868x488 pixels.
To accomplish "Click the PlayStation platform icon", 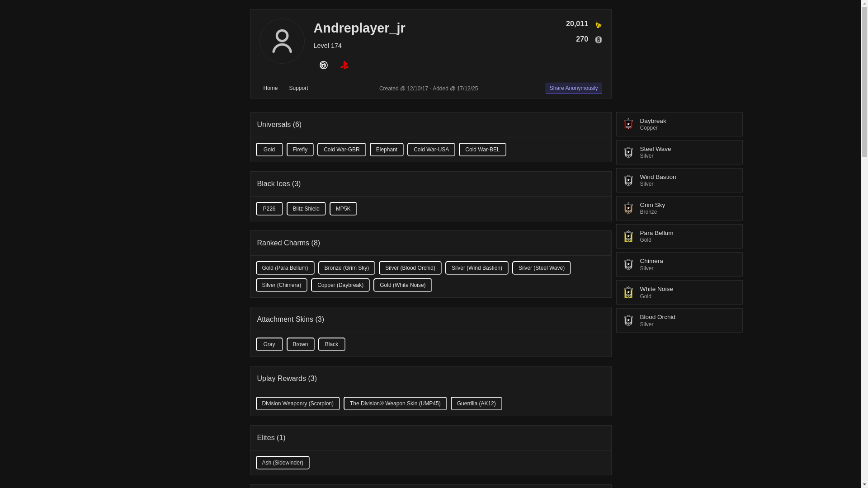I will pyautogui.click(x=344, y=66).
